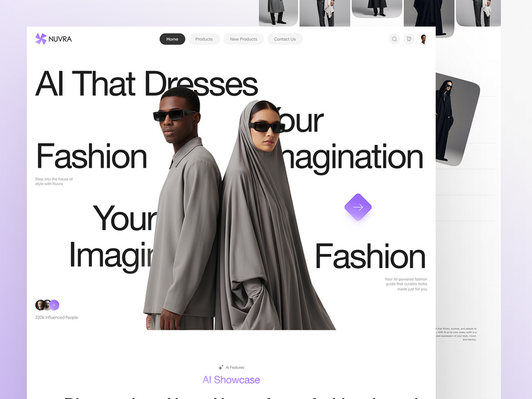This screenshot has width=532, height=399.
Task: Click the 320k Influenced People label
Action: point(57,317)
